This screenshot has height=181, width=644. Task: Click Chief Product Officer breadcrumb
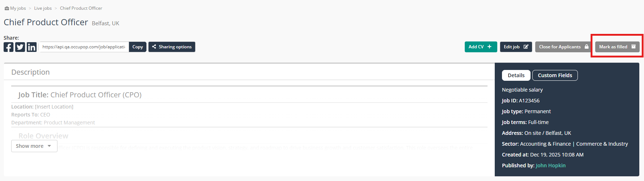[81, 8]
